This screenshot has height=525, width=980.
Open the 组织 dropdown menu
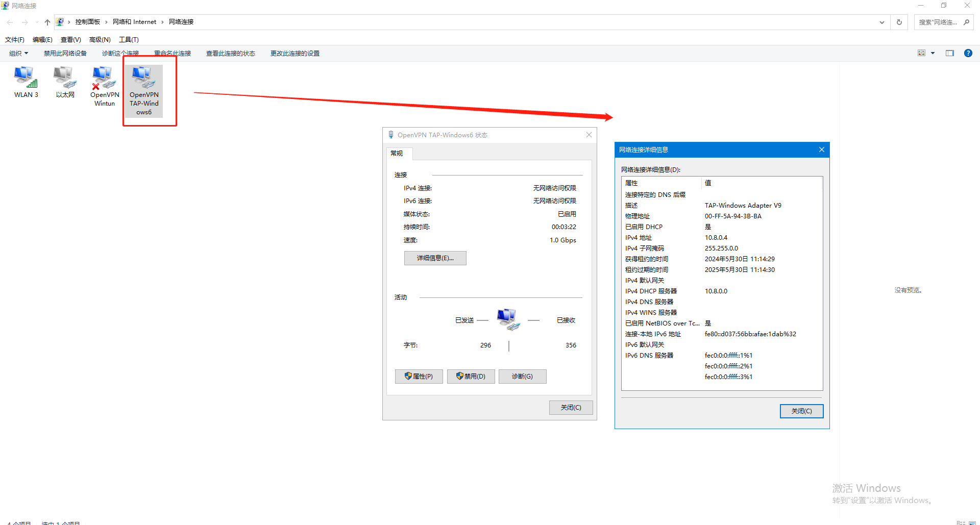click(18, 53)
